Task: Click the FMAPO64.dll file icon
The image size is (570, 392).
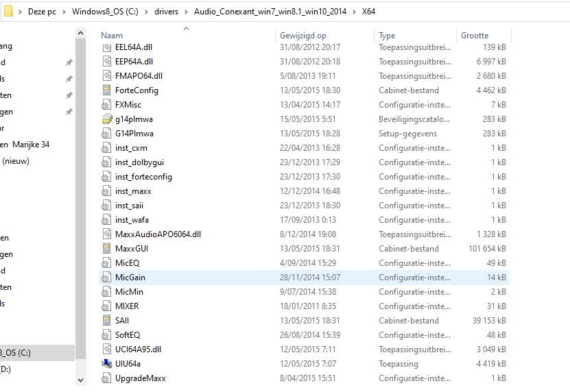Action: point(106,76)
